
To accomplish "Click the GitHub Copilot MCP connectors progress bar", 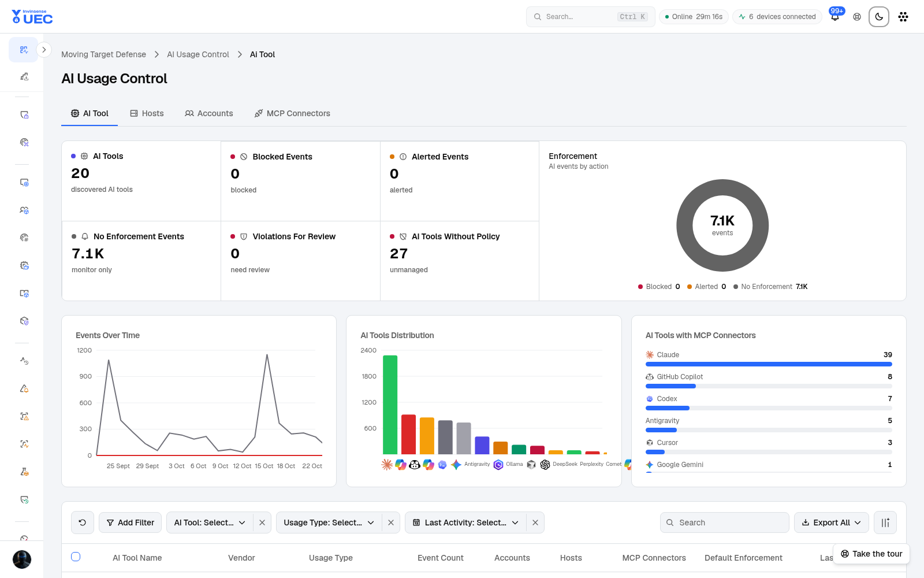I will pos(769,386).
